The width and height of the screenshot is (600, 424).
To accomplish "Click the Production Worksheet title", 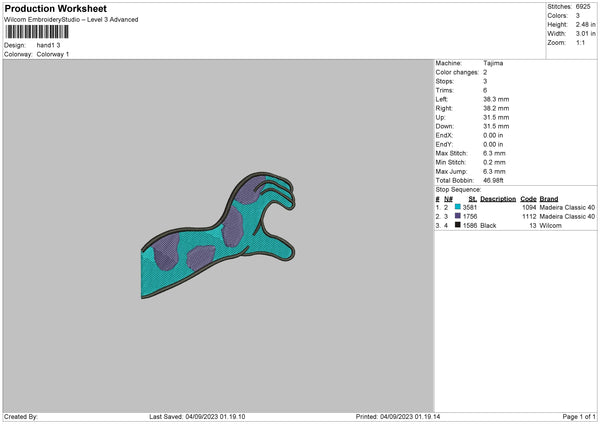I will pyautogui.click(x=55, y=8).
